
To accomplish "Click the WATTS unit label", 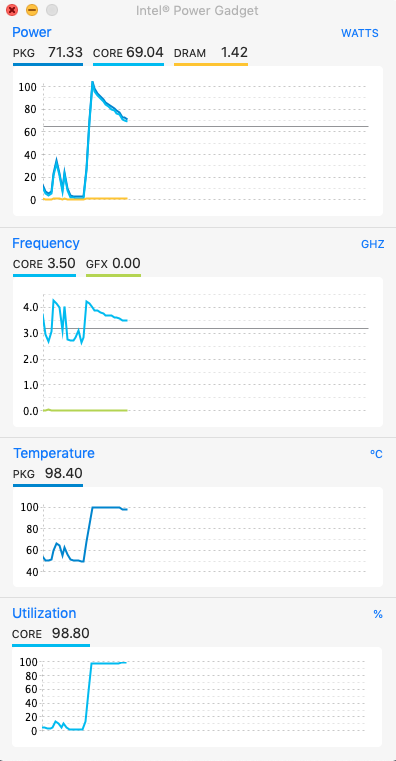I will pyautogui.click(x=360, y=33).
